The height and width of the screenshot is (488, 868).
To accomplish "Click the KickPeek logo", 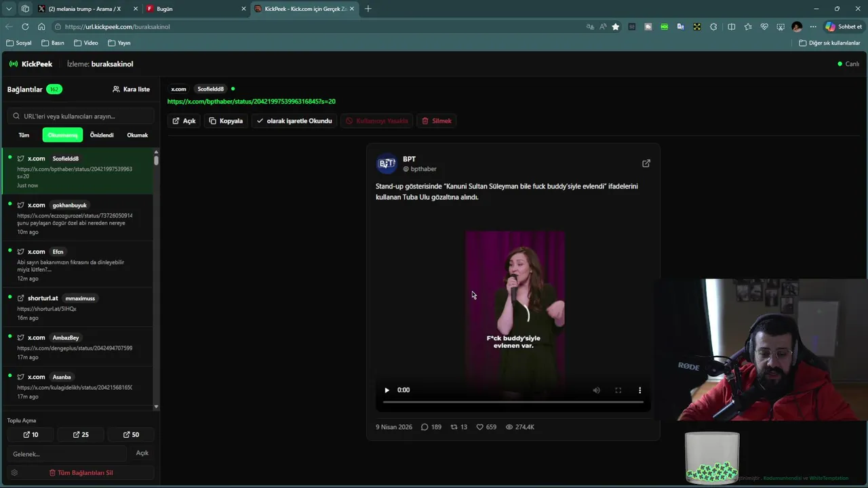I will click(31, 64).
